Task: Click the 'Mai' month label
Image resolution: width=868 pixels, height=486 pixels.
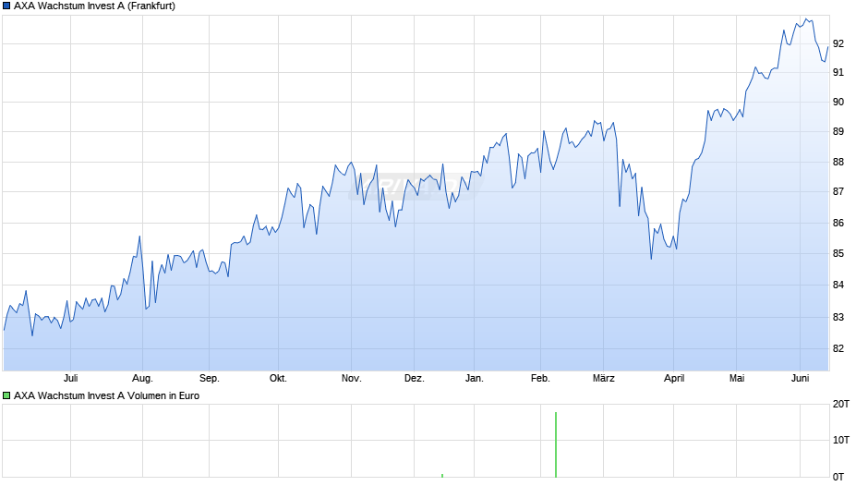Action: [x=737, y=379]
